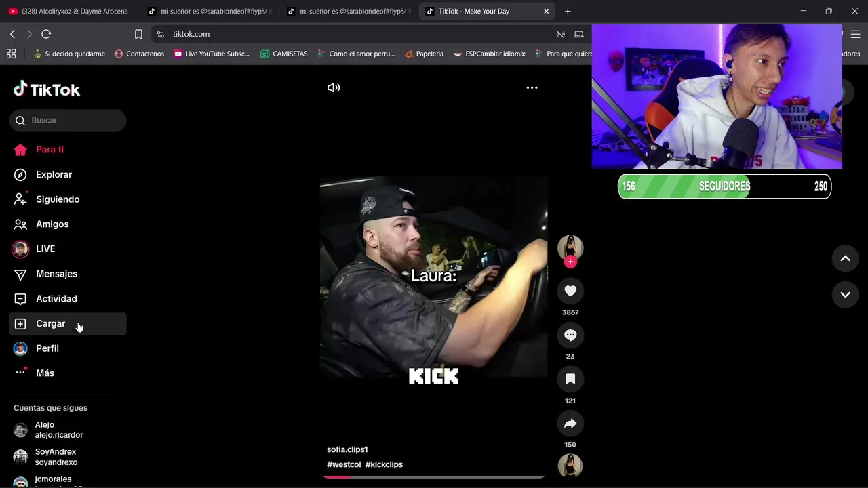
Task: Follow creator with red plus badge
Action: (x=570, y=262)
